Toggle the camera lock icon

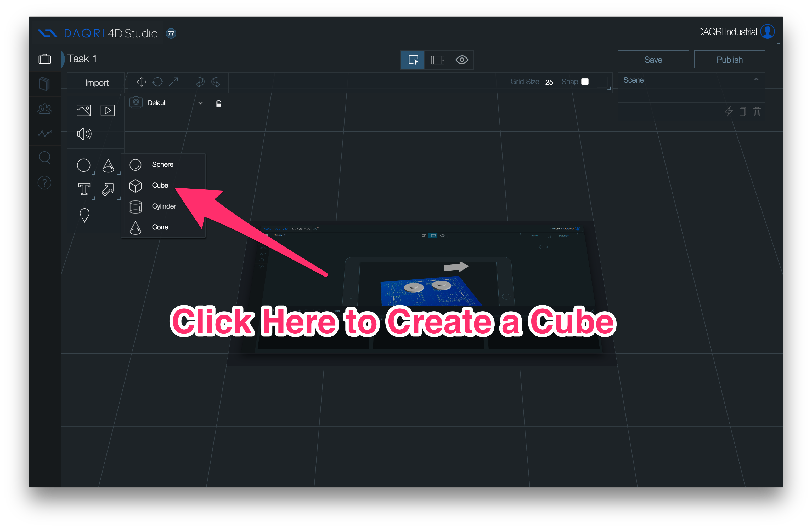click(219, 103)
